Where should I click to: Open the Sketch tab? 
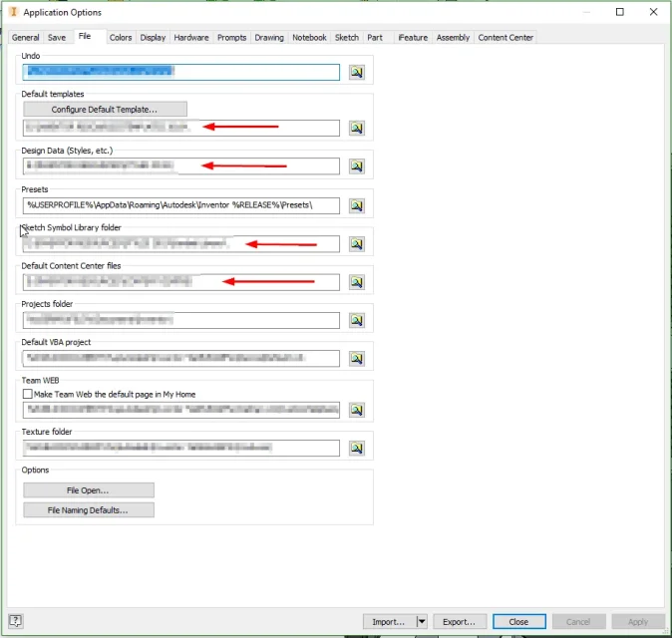(x=347, y=37)
